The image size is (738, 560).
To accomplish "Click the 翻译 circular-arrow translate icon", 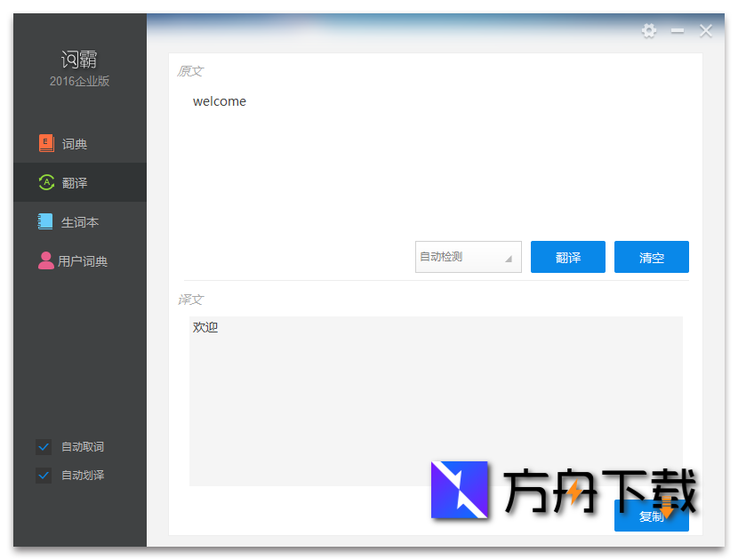I will (46, 182).
